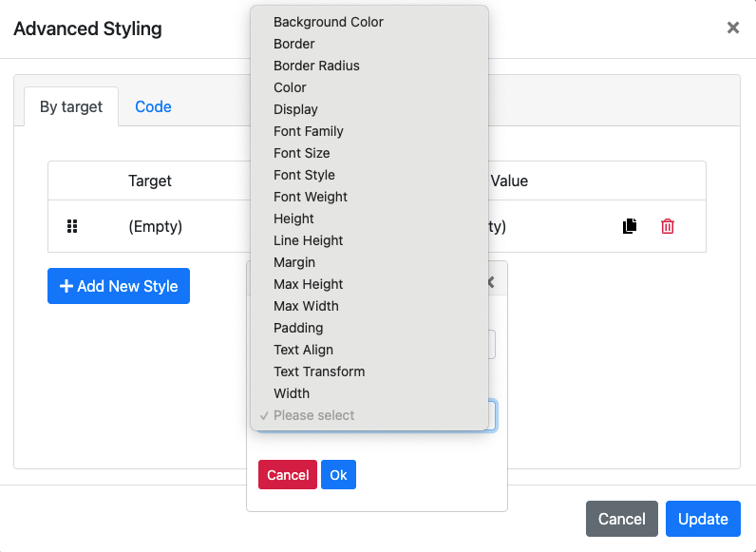Pick Font Family in property list
756x552 pixels.
[309, 131]
